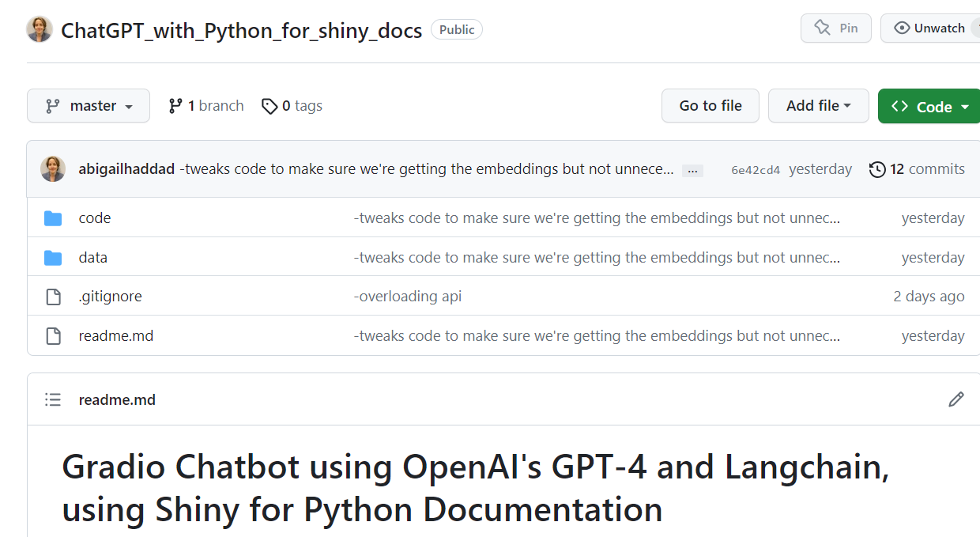Open commit message in the code folder row

[597, 218]
